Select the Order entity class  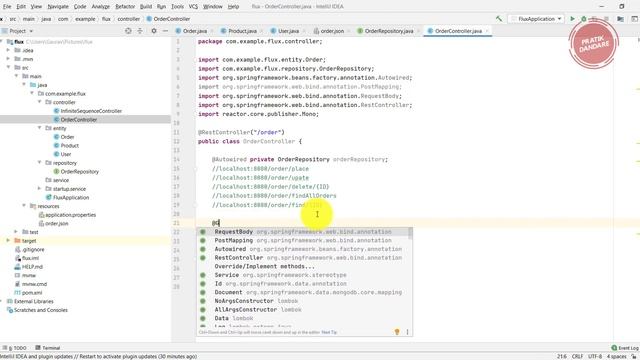pyautogui.click(x=67, y=137)
